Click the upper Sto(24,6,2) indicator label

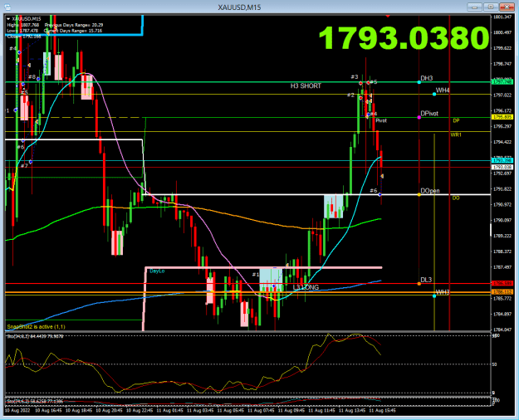click(36, 336)
